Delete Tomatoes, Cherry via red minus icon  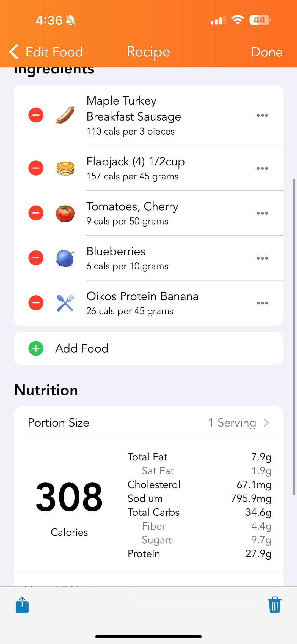point(36,213)
